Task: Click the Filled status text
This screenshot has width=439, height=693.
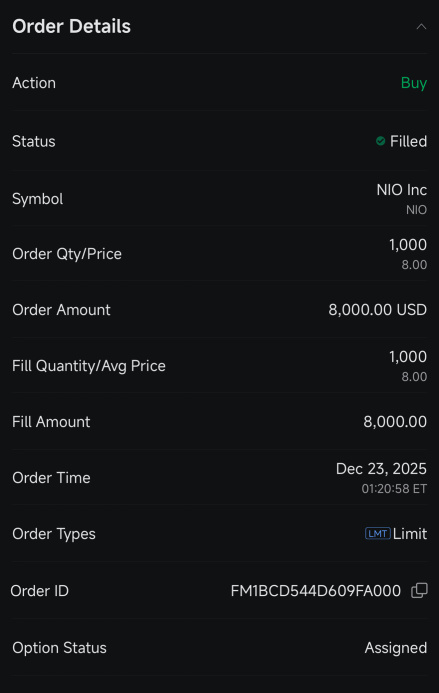Action: tap(408, 141)
